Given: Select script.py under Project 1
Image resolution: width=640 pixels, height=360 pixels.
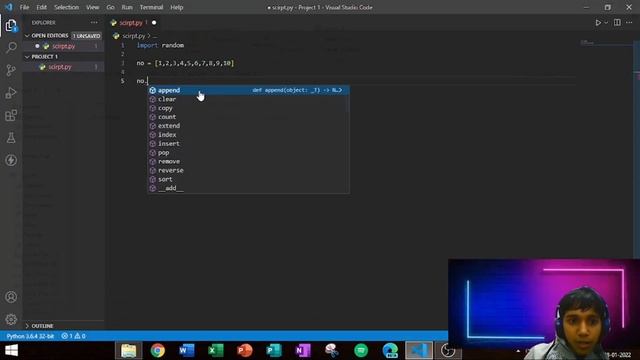Looking at the screenshot, I should coord(60,67).
